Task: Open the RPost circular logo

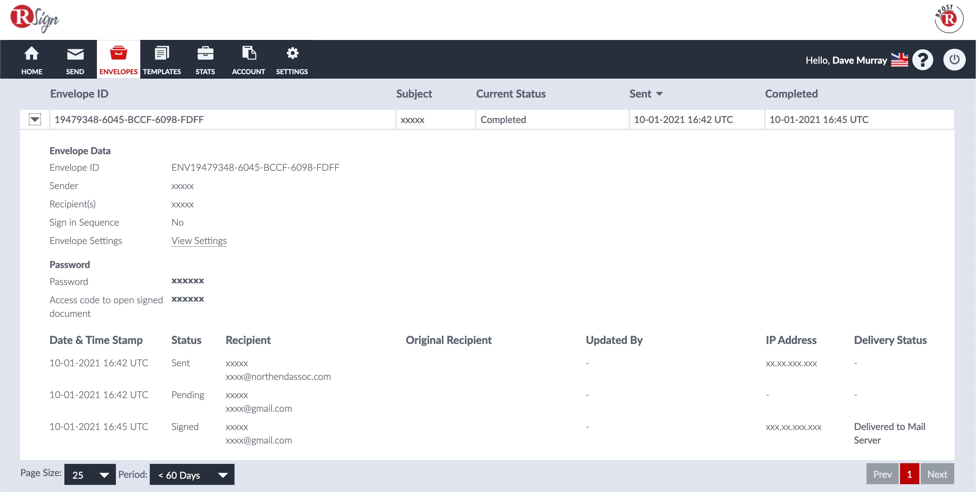Action: (x=949, y=19)
